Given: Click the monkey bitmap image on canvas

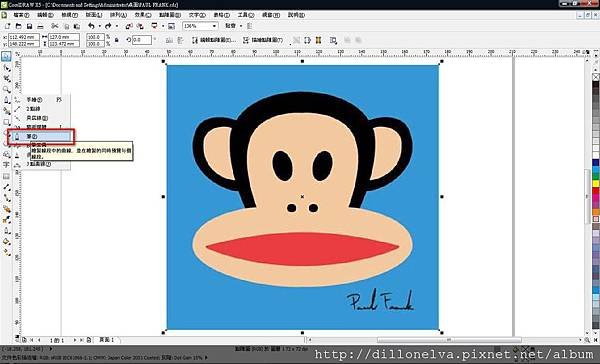Looking at the screenshot, I should coord(302,197).
